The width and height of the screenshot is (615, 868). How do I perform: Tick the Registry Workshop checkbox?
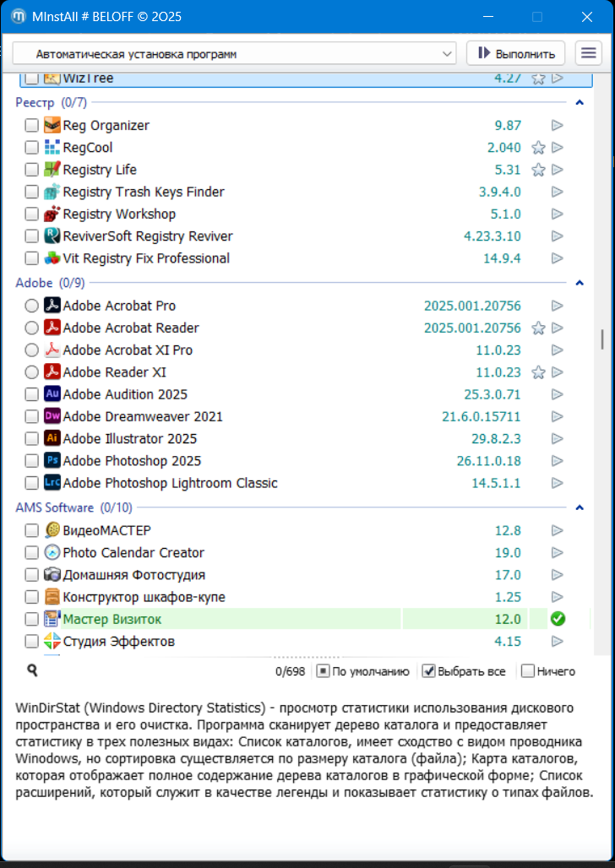pyautogui.click(x=31, y=214)
